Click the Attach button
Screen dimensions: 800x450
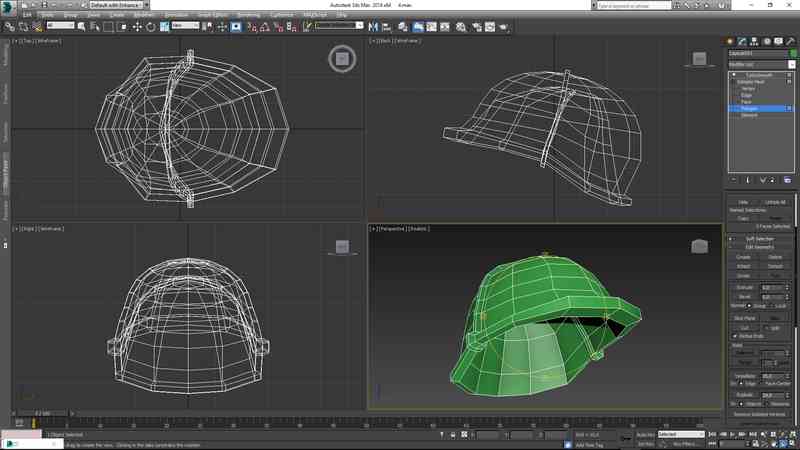[x=743, y=266]
